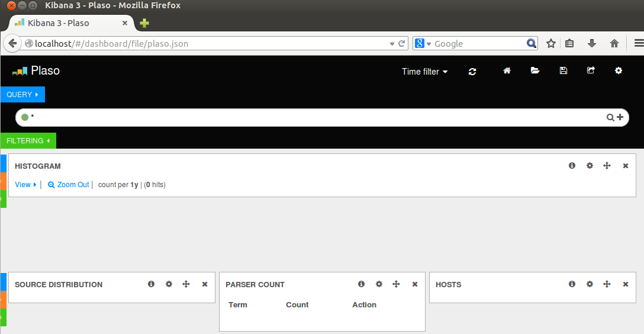This screenshot has width=644, height=334.
Task: Open the load dashboard folder icon
Action: tap(534, 70)
